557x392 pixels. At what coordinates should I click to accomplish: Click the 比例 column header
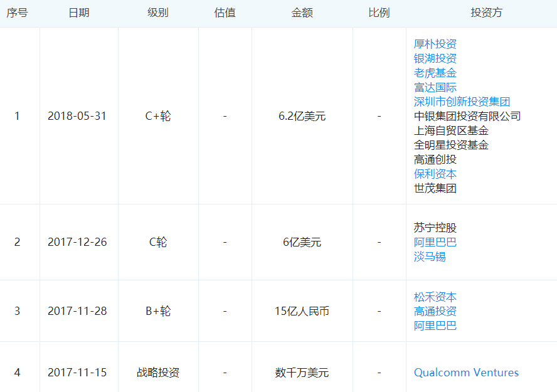tap(379, 13)
